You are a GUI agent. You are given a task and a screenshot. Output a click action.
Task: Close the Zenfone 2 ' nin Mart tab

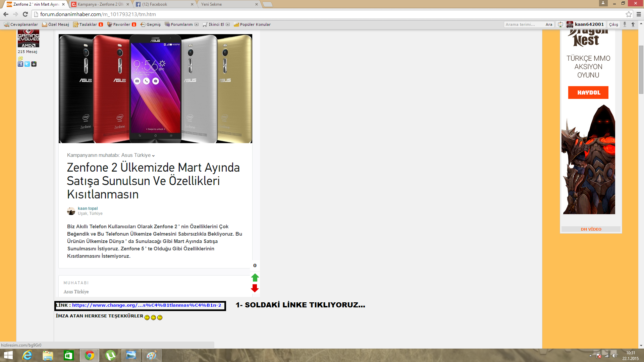(x=63, y=4)
